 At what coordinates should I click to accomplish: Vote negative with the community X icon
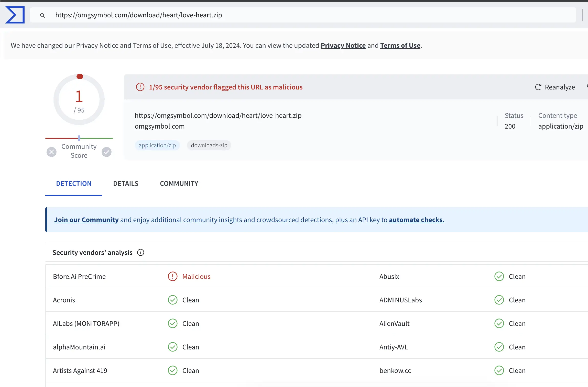point(51,152)
